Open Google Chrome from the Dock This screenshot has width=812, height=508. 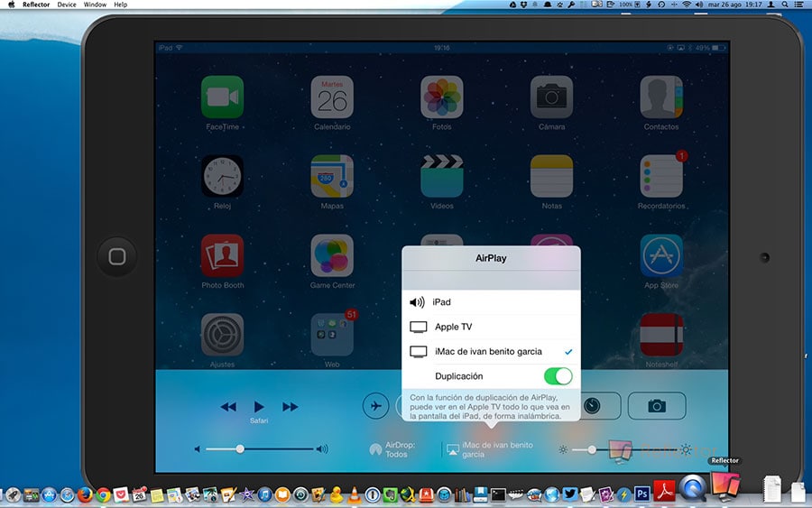[x=103, y=495]
